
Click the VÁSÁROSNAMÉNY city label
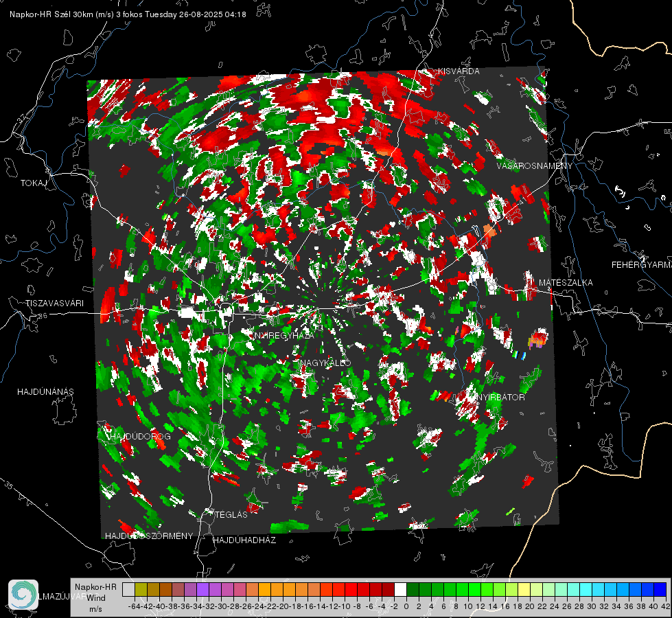coord(535,165)
